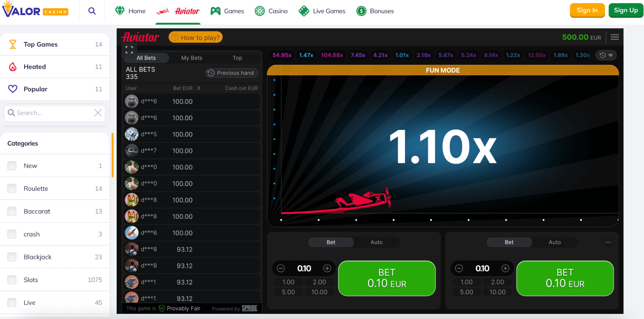The height and width of the screenshot is (319, 644).
Task: Open the Bonuses navigation item
Action: 375,11
